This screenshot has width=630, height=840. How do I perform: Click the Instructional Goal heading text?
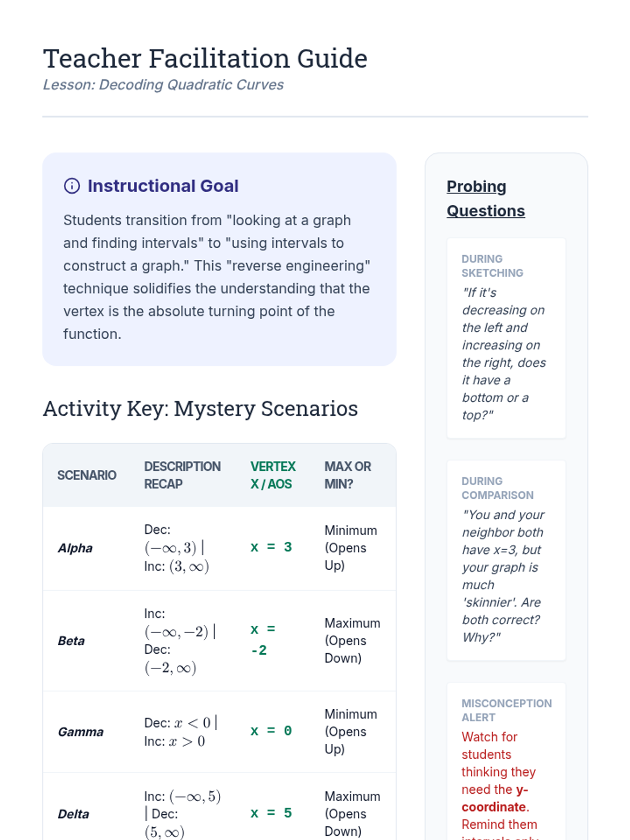[163, 186]
